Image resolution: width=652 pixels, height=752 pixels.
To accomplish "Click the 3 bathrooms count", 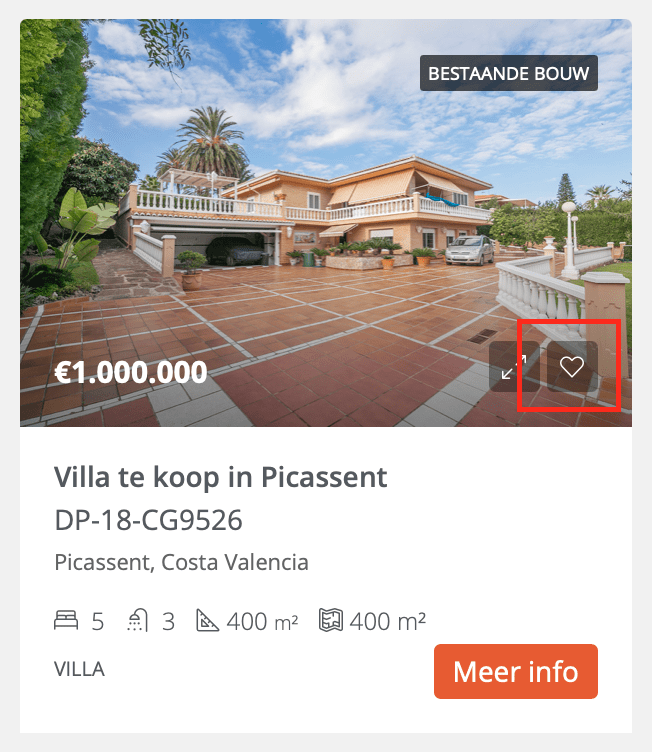I will click(x=168, y=622).
